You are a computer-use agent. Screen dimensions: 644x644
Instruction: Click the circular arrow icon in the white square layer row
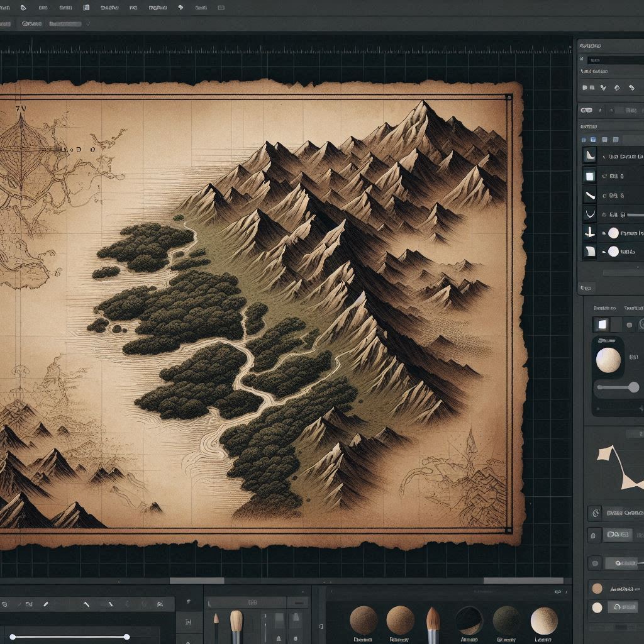[x=604, y=176]
